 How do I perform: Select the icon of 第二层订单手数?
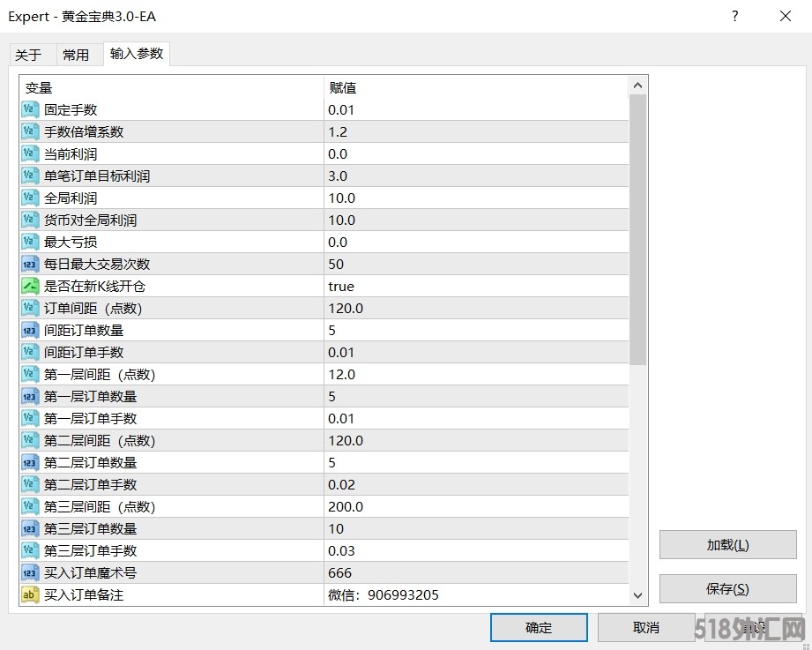click(x=30, y=485)
